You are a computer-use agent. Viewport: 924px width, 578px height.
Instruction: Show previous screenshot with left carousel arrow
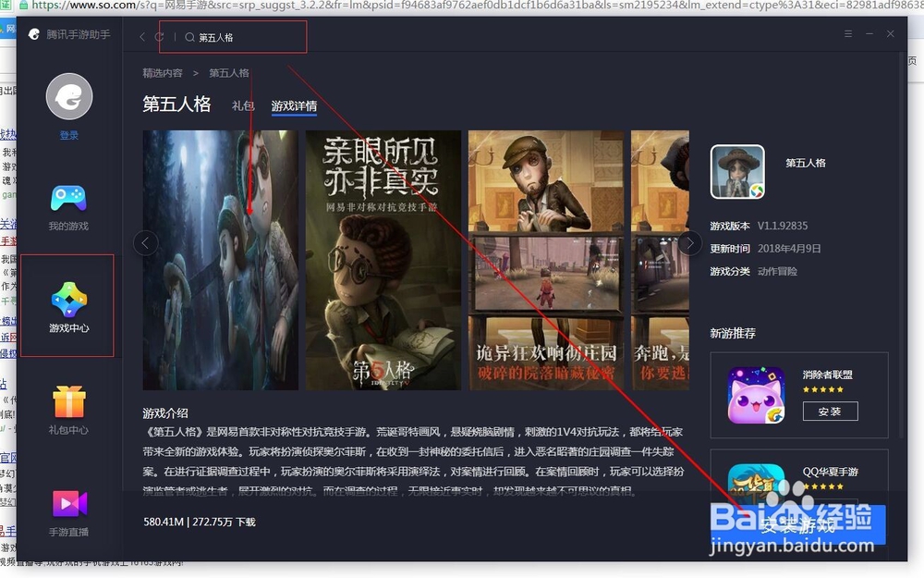point(146,242)
